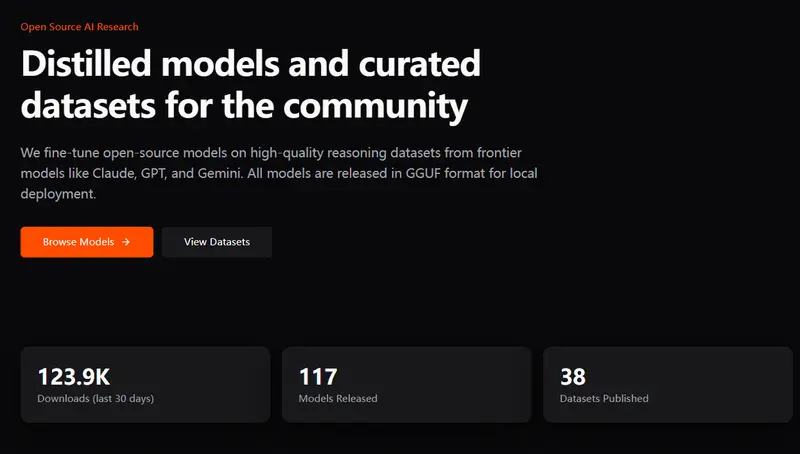
Task: Select the Models Released statistics card
Action: tap(406, 384)
